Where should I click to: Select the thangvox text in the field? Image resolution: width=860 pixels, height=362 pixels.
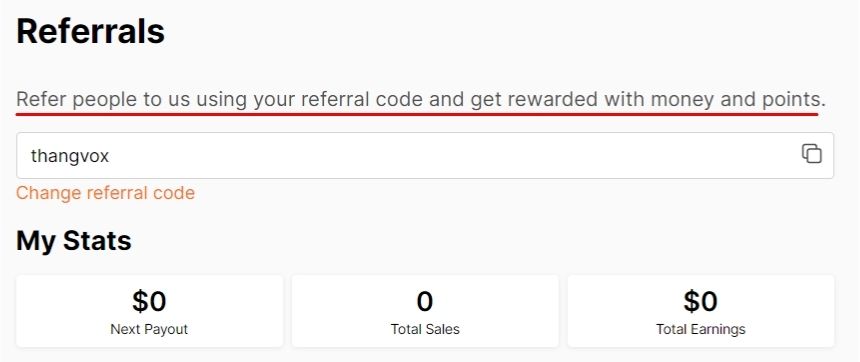click(x=70, y=156)
